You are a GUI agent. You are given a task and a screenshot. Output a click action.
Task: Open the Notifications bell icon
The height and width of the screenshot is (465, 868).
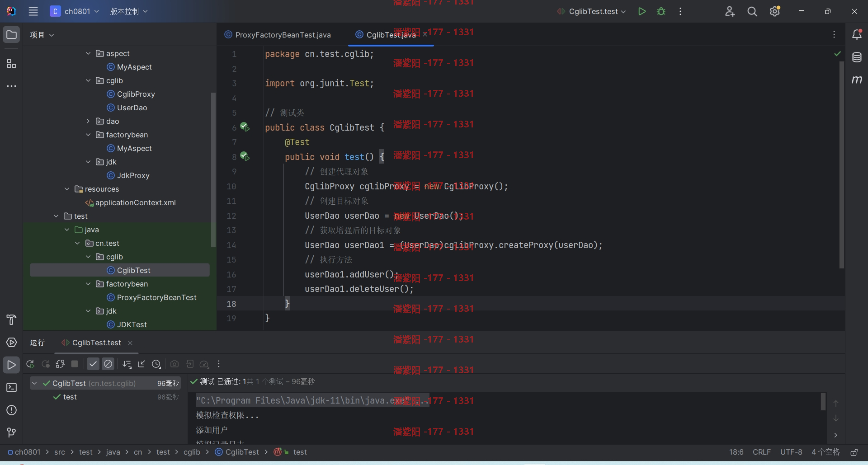pos(857,34)
